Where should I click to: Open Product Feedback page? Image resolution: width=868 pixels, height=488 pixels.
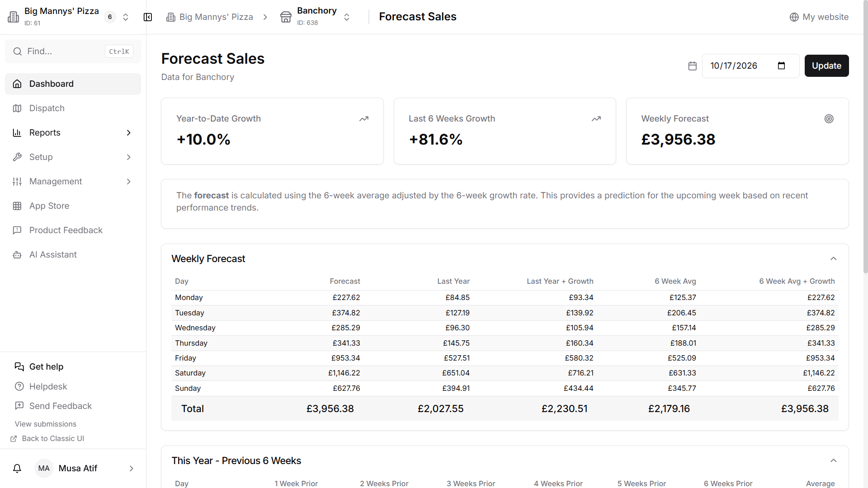pyautogui.click(x=73, y=230)
